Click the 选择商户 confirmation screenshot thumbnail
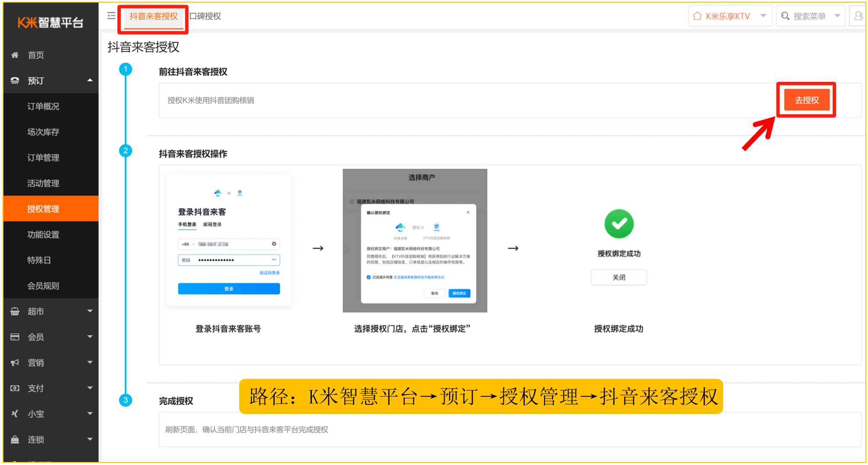The height and width of the screenshot is (465, 868). tap(415, 241)
